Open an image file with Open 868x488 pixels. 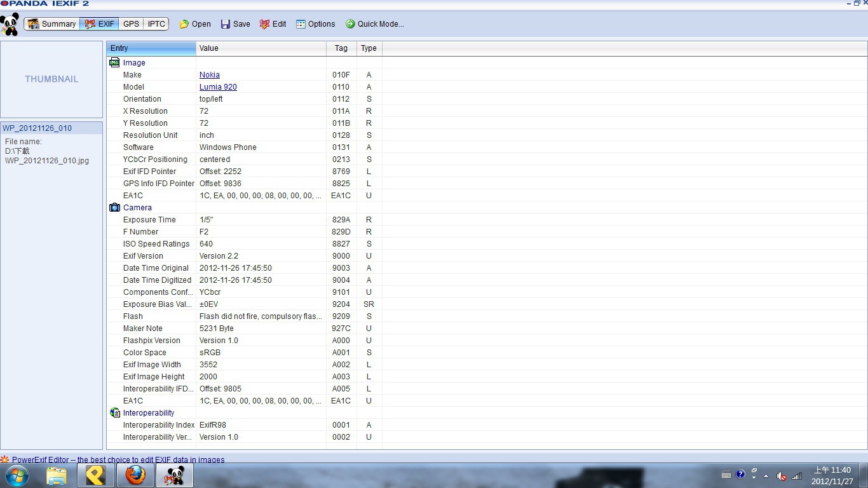195,24
